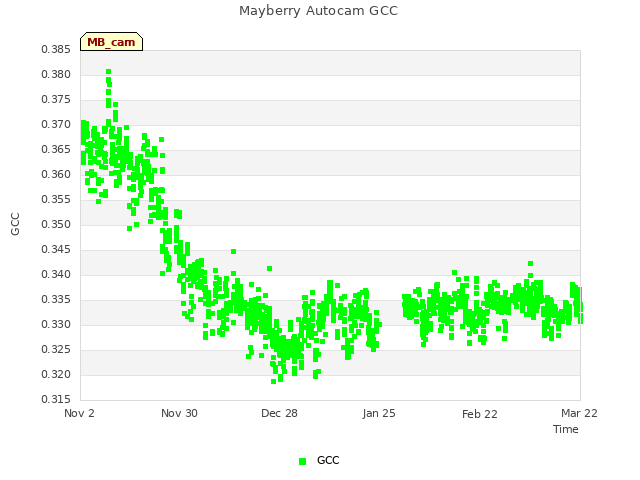Viewport: 640px width, 480px height.
Task: Click the 0.345 y-axis value
Action: (x=56, y=249)
